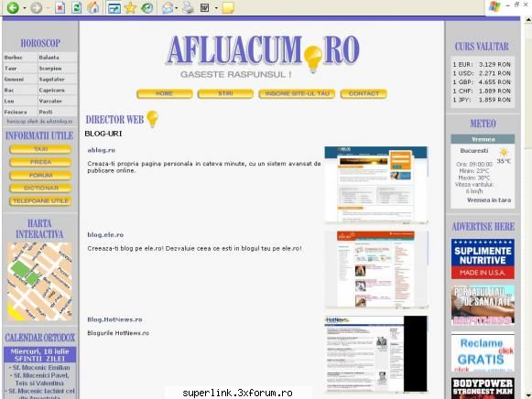Screen dimensions: 532x399
Task: Print the page with the printer icon
Action: [x=188, y=7]
